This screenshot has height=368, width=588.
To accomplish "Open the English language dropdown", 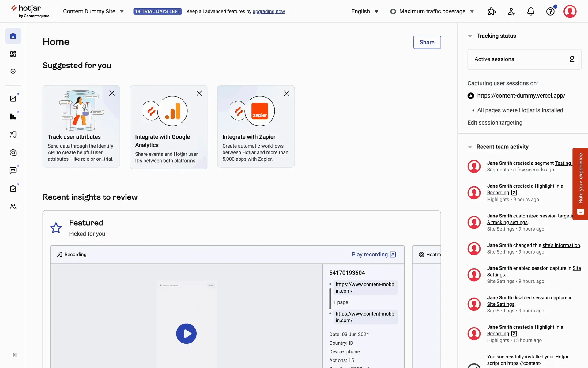I will point(365,12).
